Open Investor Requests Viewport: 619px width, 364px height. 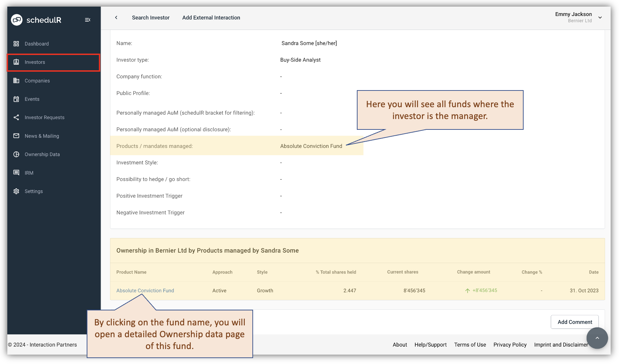(x=44, y=117)
